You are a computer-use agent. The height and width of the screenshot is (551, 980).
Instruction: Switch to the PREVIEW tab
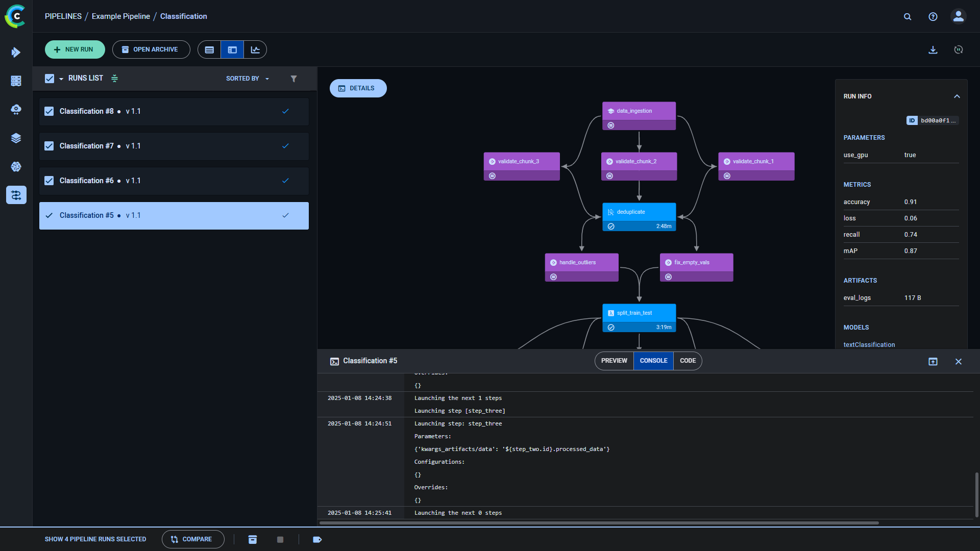[x=614, y=361]
